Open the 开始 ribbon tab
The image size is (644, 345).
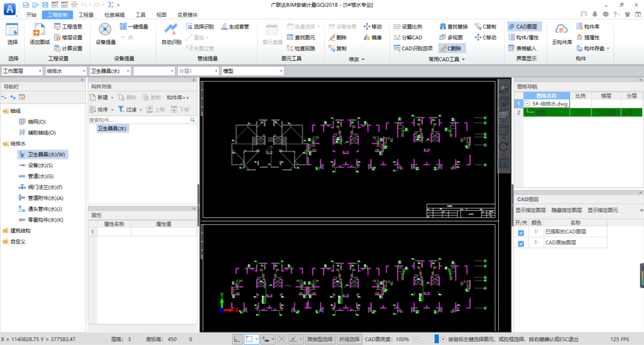click(x=31, y=15)
